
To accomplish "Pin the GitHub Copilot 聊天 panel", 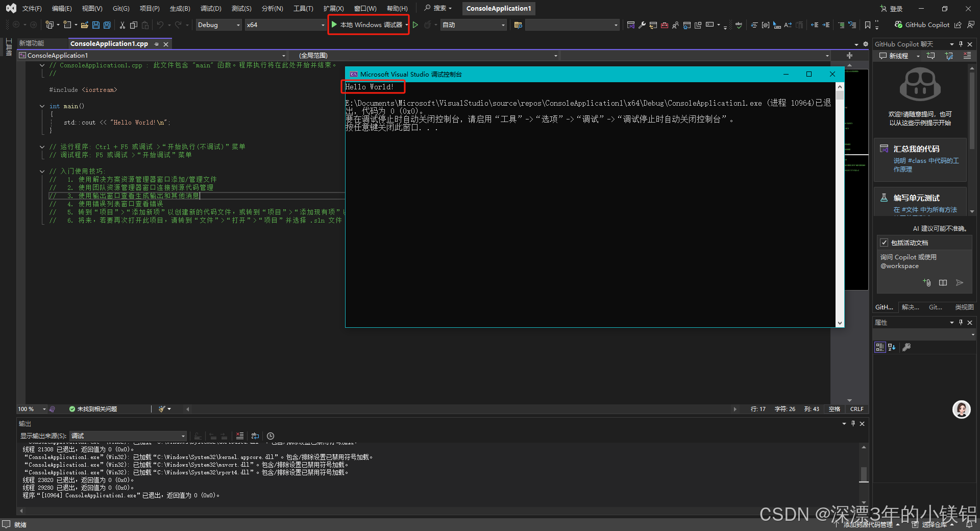I will pyautogui.click(x=961, y=44).
